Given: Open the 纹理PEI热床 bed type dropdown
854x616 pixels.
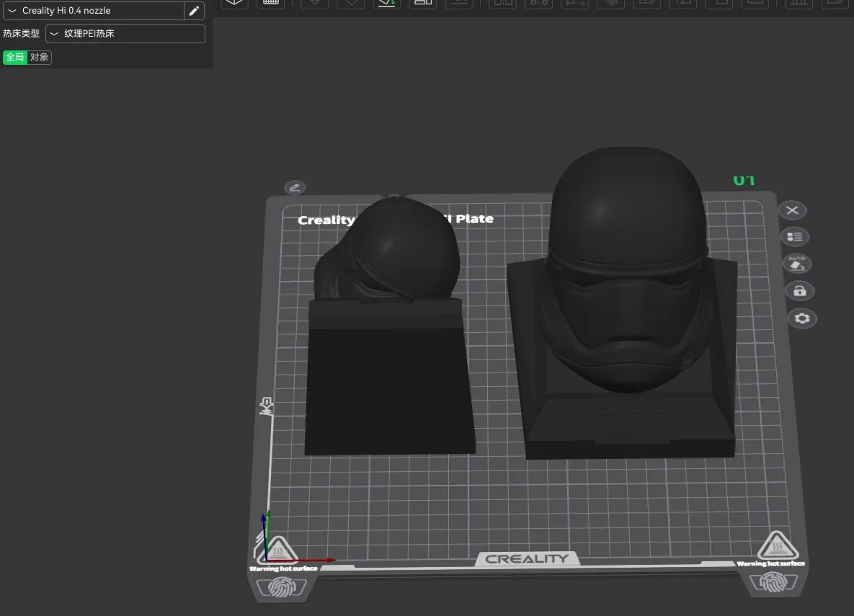Looking at the screenshot, I should coord(125,34).
